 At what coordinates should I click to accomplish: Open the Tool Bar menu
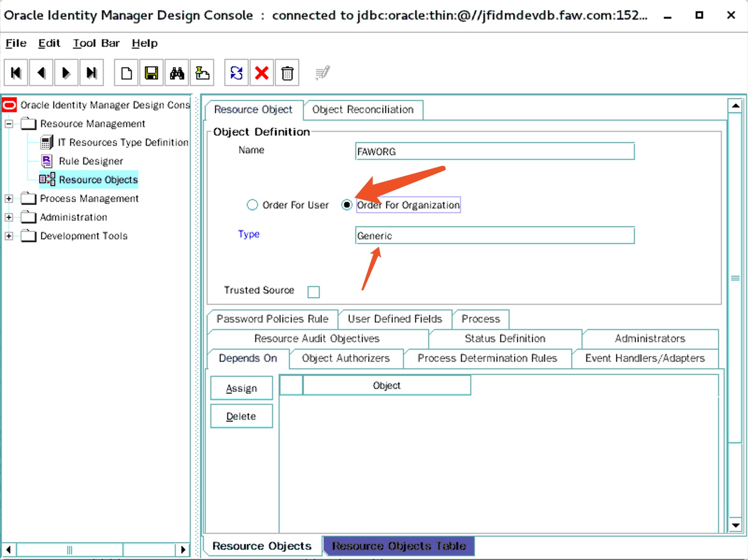[x=96, y=43]
